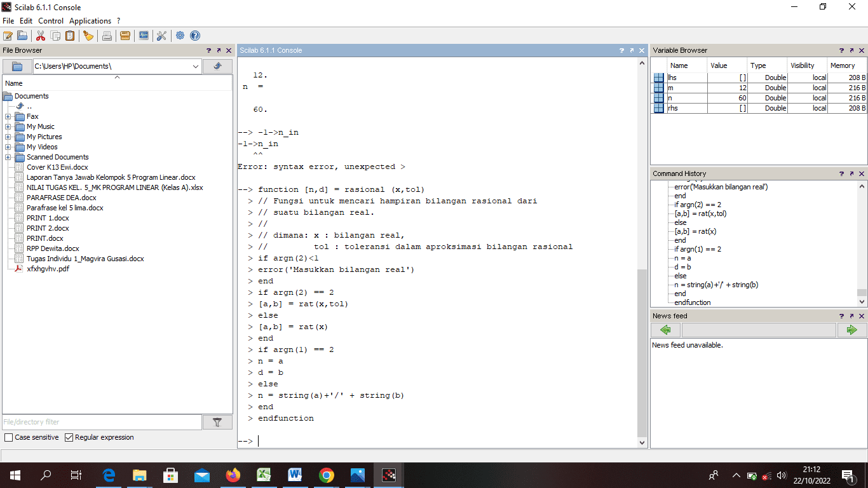Screen dimensions: 868x488
Task: Click the Visibility column header
Action: pos(807,65)
